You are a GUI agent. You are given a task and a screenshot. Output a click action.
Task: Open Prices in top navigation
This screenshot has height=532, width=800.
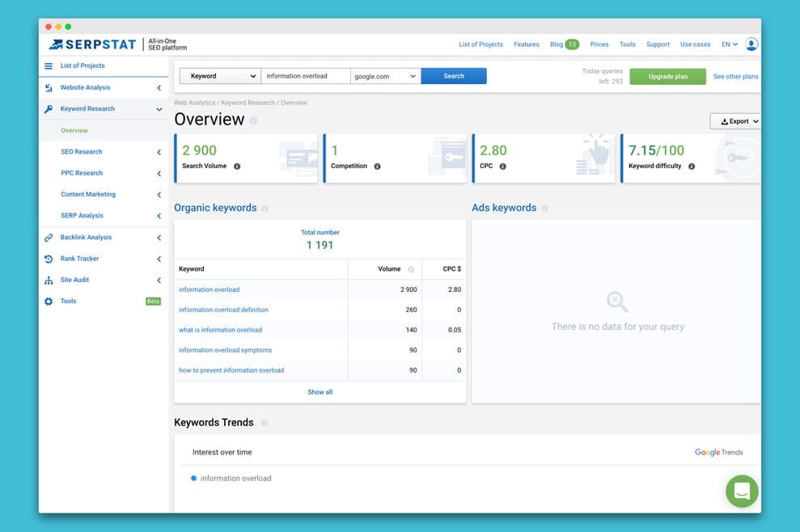pyautogui.click(x=599, y=44)
